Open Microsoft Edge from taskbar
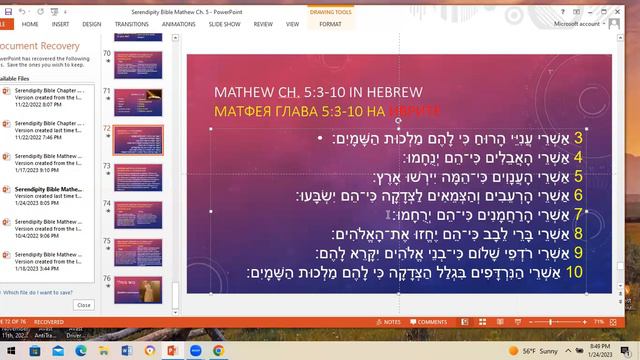The width and height of the screenshot is (640, 360). 80,351
